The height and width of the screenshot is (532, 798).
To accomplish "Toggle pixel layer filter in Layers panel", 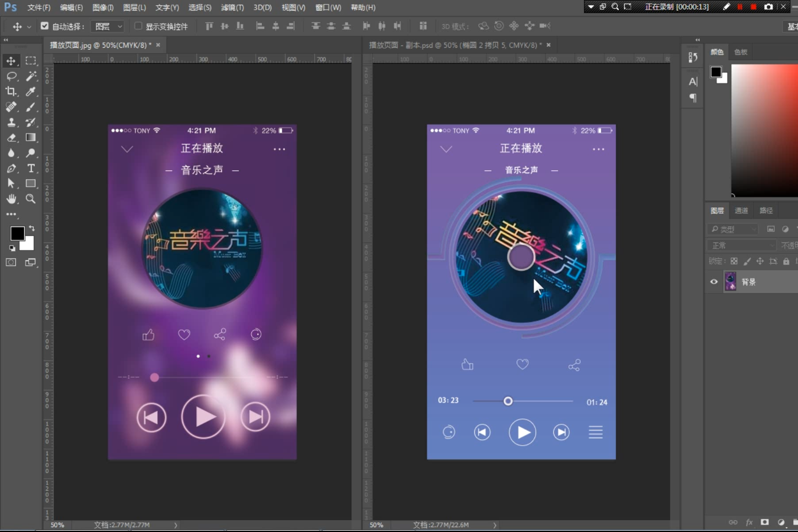I will (771, 229).
